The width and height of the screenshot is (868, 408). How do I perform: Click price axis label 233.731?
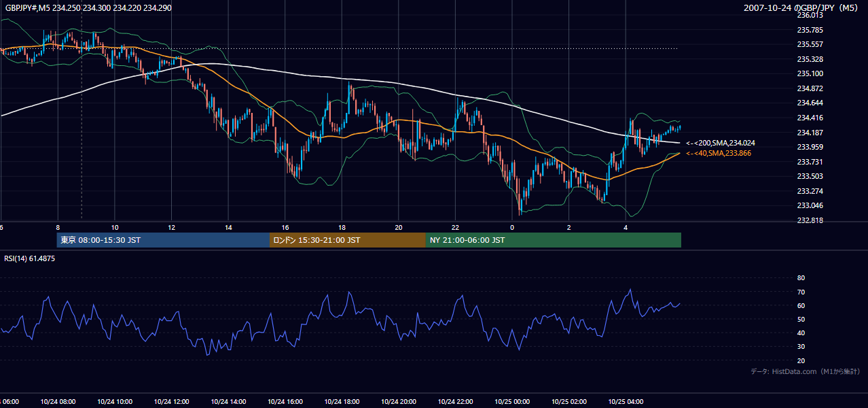click(x=810, y=162)
